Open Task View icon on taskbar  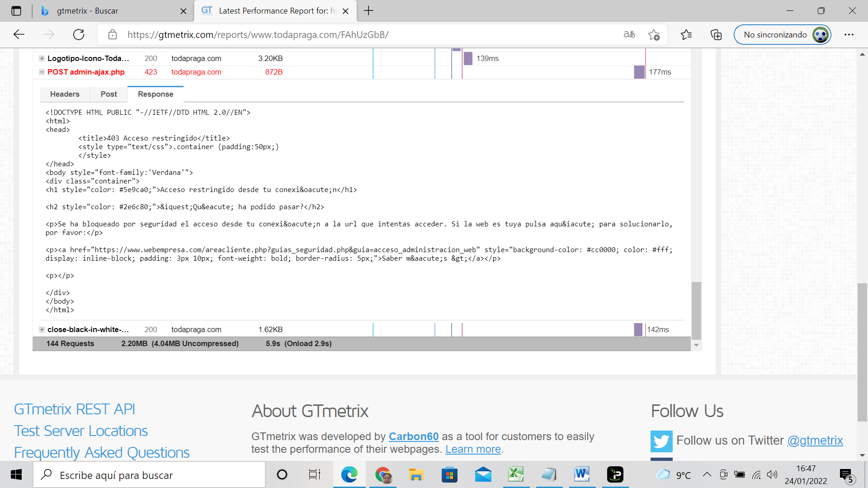pyautogui.click(x=314, y=474)
